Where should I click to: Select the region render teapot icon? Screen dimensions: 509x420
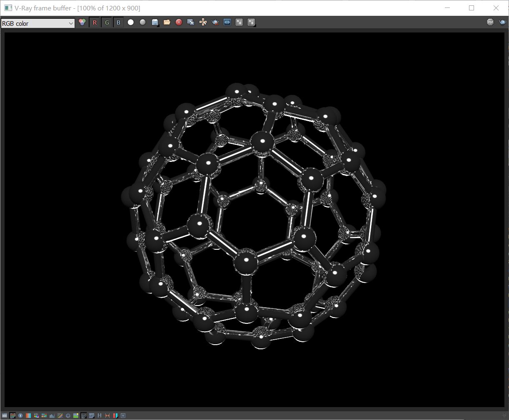coord(215,22)
